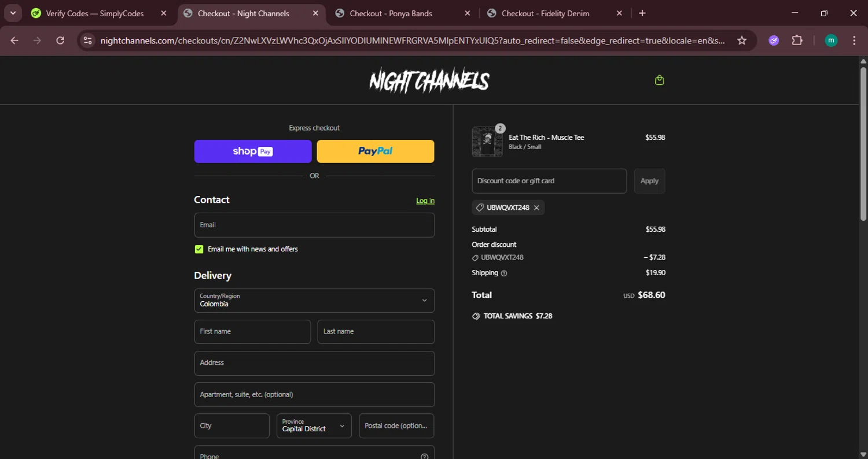The width and height of the screenshot is (868, 459).
Task: Focus the Last name field
Action: [376, 332]
